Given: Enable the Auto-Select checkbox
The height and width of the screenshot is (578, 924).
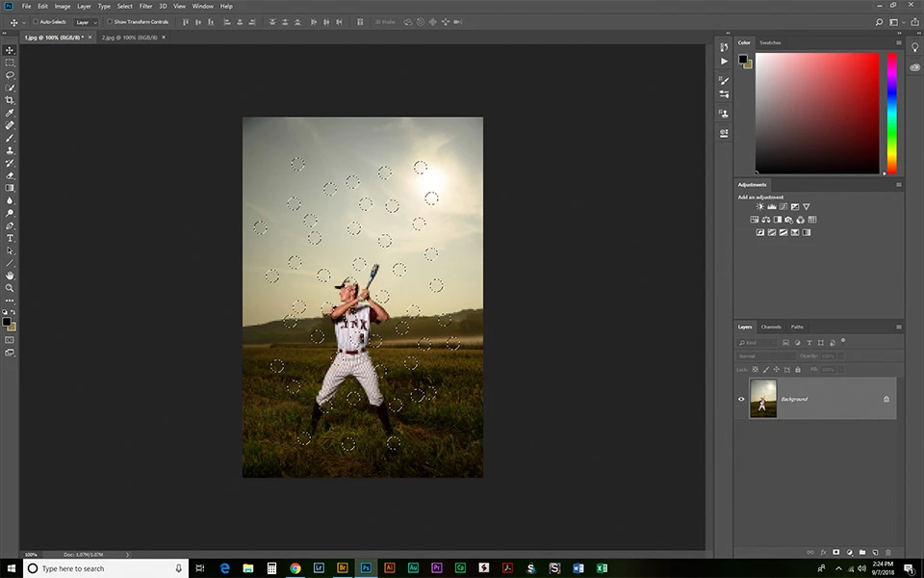Looking at the screenshot, I should [x=36, y=22].
